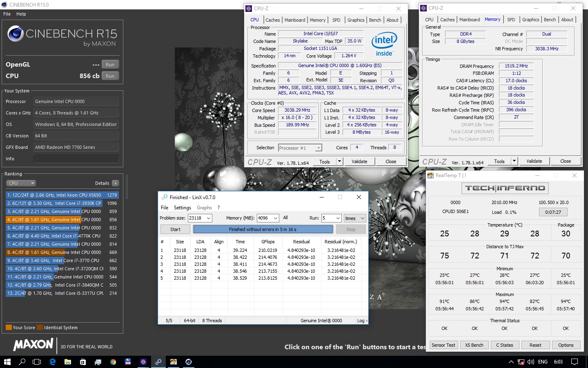Open the Windows Store icon on taskbar
Viewport: 588px width, 368px height.
[x=83, y=362]
